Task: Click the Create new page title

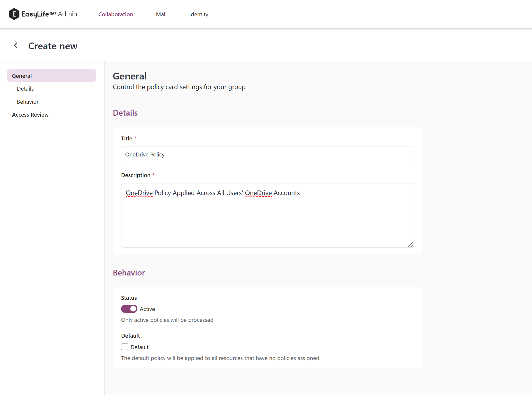Action: click(53, 46)
